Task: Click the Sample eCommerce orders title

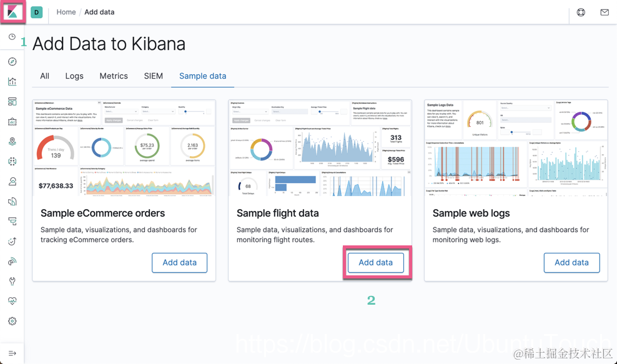Action: [102, 214]
